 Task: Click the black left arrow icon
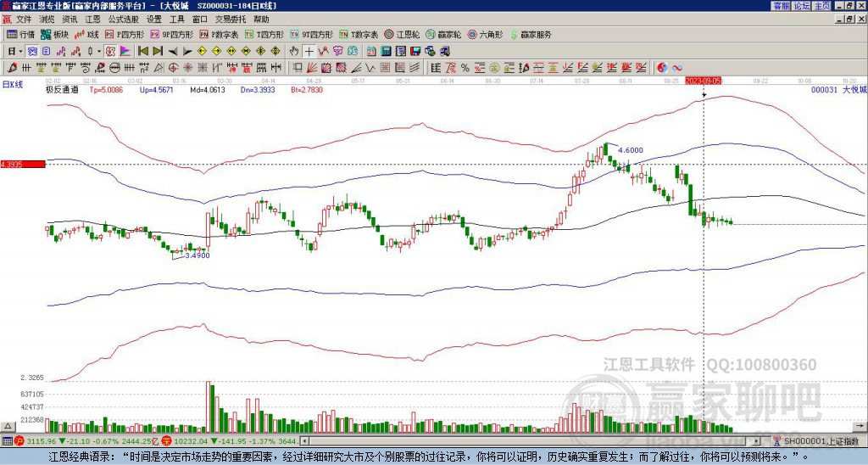click(173, 52)
